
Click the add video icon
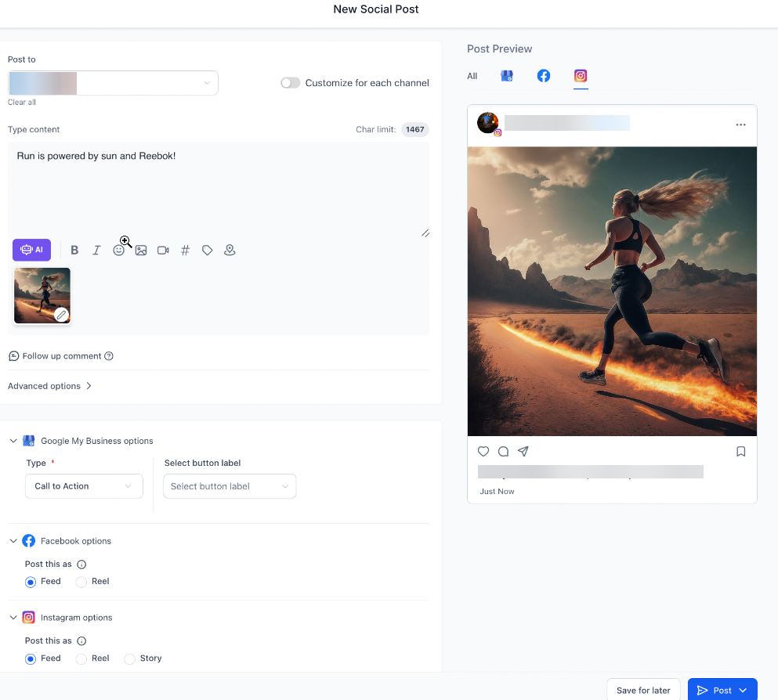163,251
